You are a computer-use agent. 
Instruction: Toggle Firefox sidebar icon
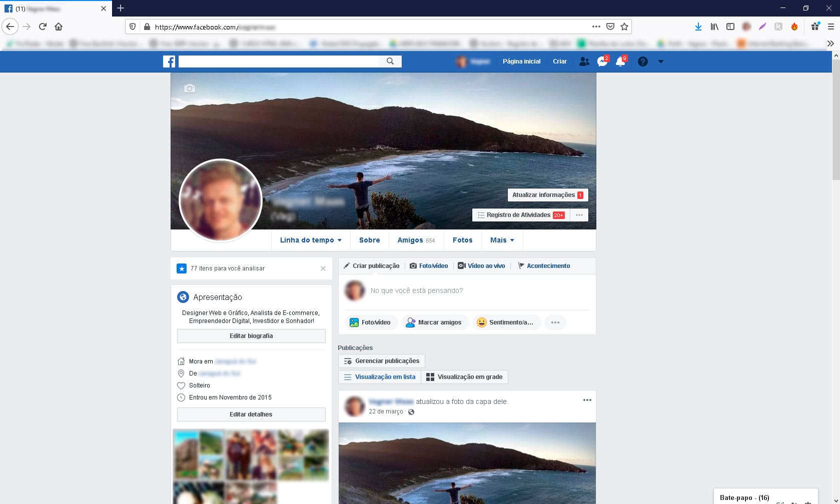[x=730, y=26]
